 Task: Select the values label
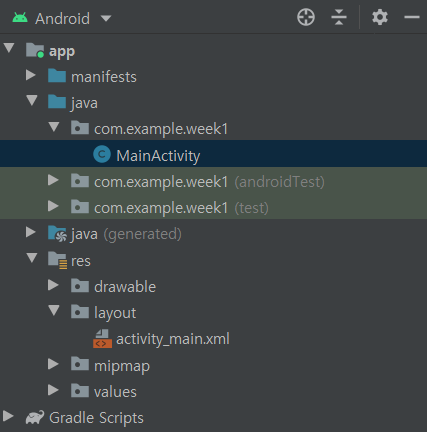pos(115,392)
